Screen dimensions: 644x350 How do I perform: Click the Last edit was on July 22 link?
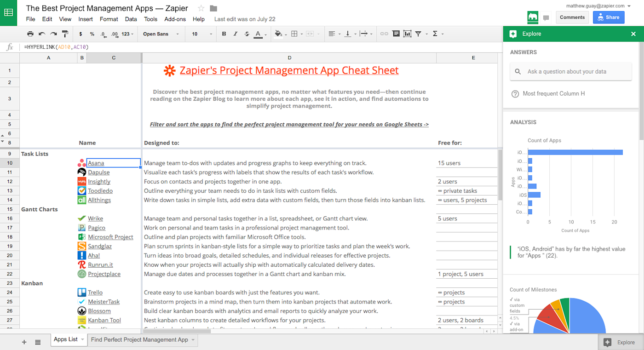click(x=245, y=19)
